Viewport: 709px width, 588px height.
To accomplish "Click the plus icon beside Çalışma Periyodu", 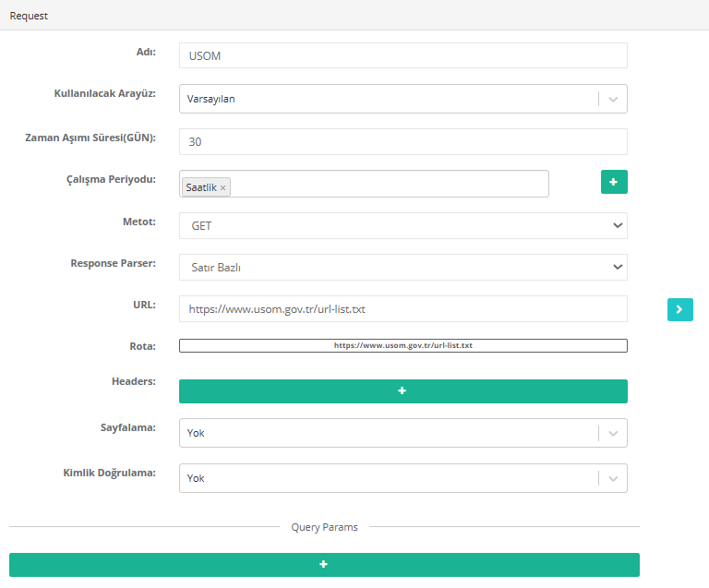I will pos(614,182).
